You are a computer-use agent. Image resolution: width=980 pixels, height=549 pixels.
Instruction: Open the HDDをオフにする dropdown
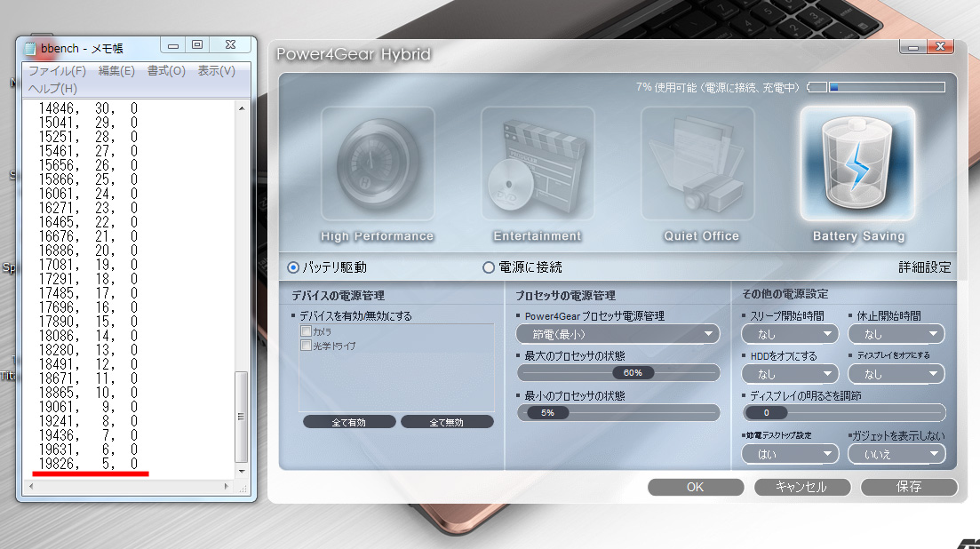coord(790,374)
